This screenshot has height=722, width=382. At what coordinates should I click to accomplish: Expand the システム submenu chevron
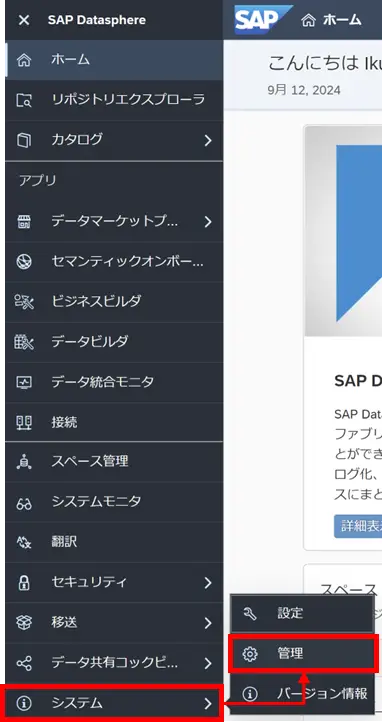point(208,703)
